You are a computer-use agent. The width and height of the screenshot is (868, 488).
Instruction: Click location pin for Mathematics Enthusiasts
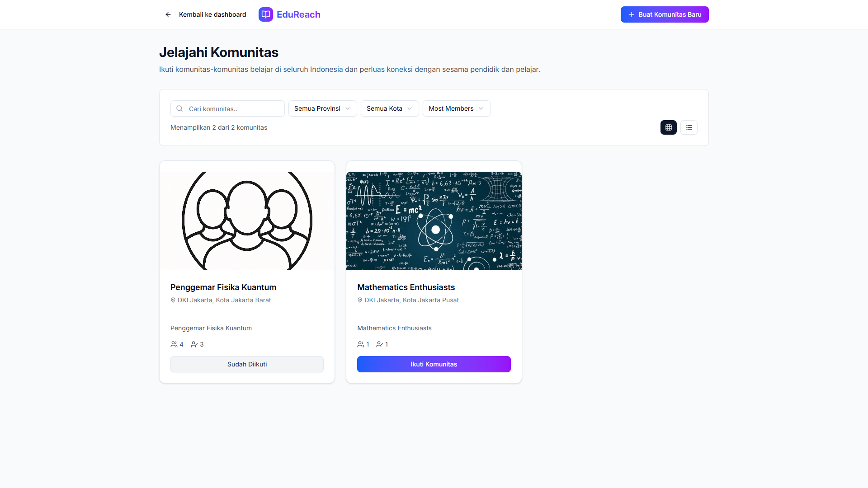point(360,300)
